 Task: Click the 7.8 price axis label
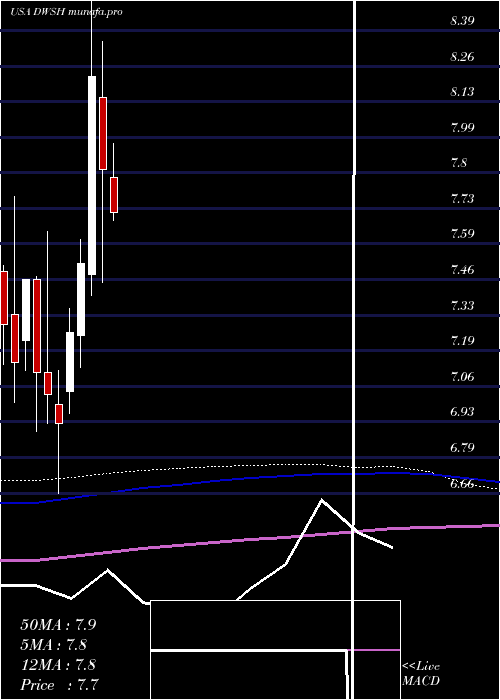click(459, 163)
